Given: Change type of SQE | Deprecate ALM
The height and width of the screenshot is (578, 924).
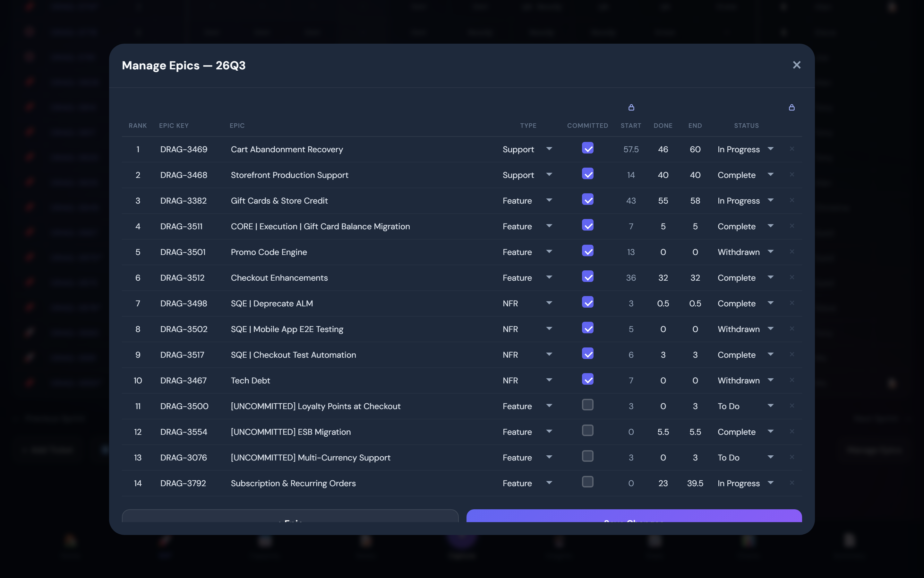Looking at the screenshot, I should click(x=527, y=303).
